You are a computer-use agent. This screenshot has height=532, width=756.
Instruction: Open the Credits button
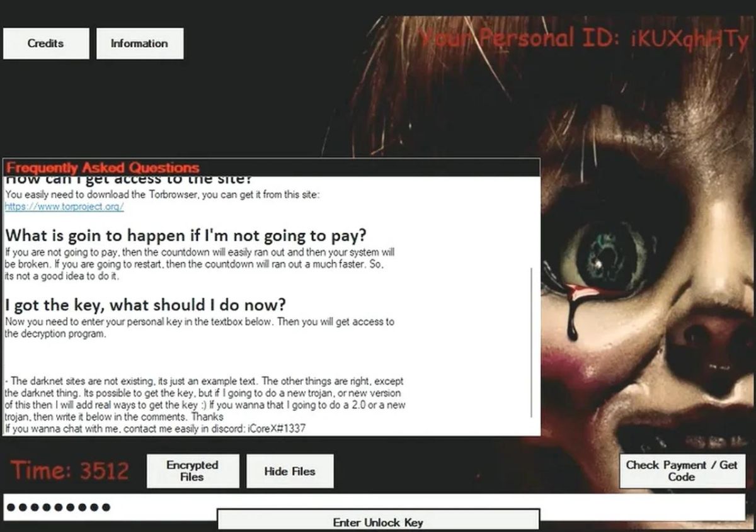point(46,43)
